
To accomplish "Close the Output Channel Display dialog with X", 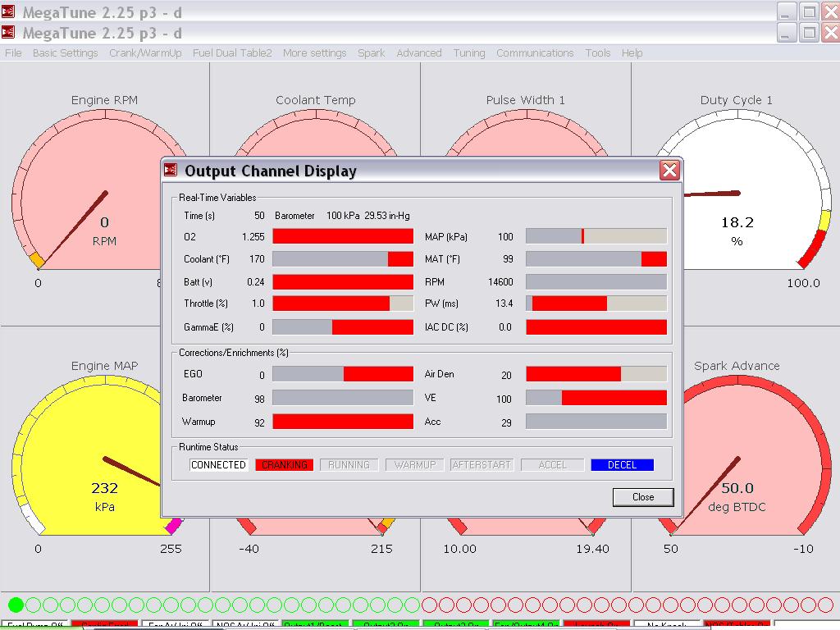I will point(669,171).
